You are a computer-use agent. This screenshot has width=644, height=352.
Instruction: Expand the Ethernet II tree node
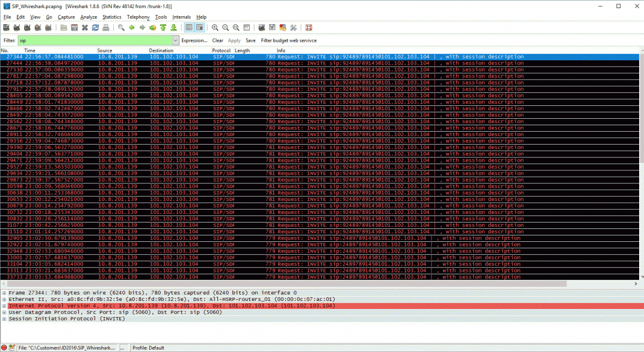(x=4, y=299)
